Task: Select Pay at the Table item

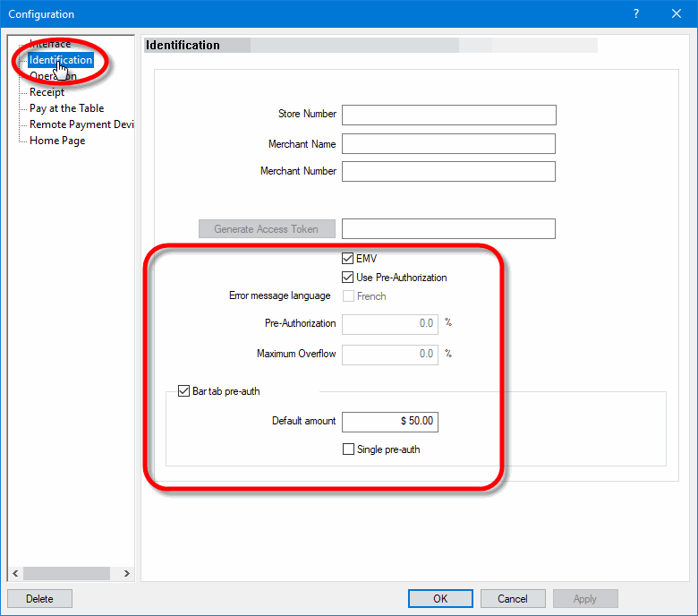Action: tap(66, 108)
